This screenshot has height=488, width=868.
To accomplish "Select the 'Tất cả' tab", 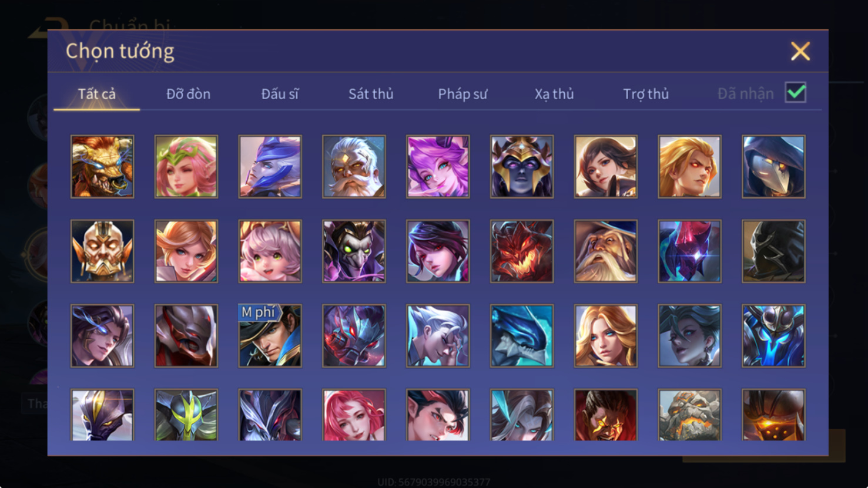I will (97, 94).
